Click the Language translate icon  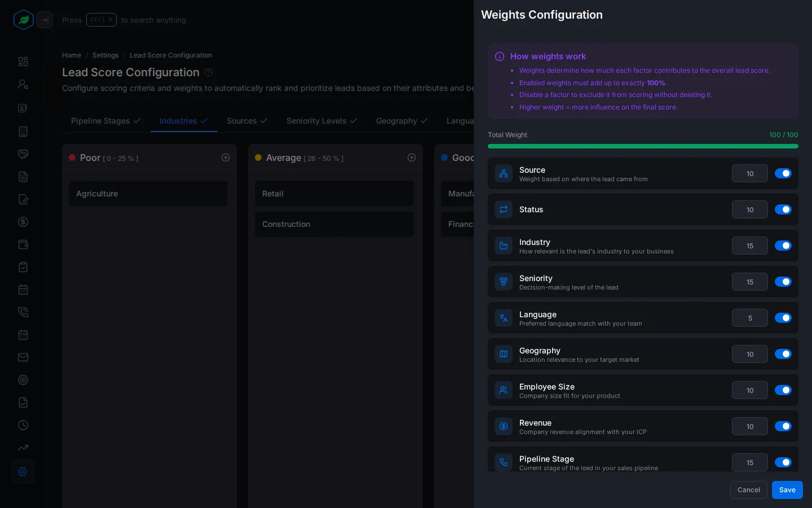[x=504, y=318]
